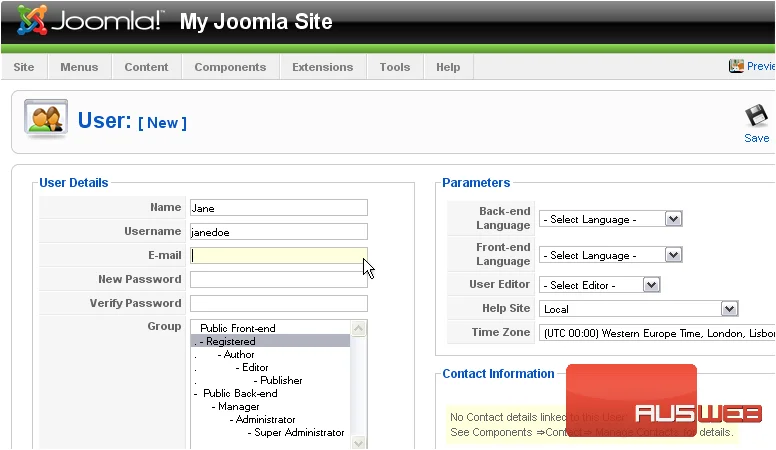
Task: Open the Components menu
Action: [x=230, y=67]
